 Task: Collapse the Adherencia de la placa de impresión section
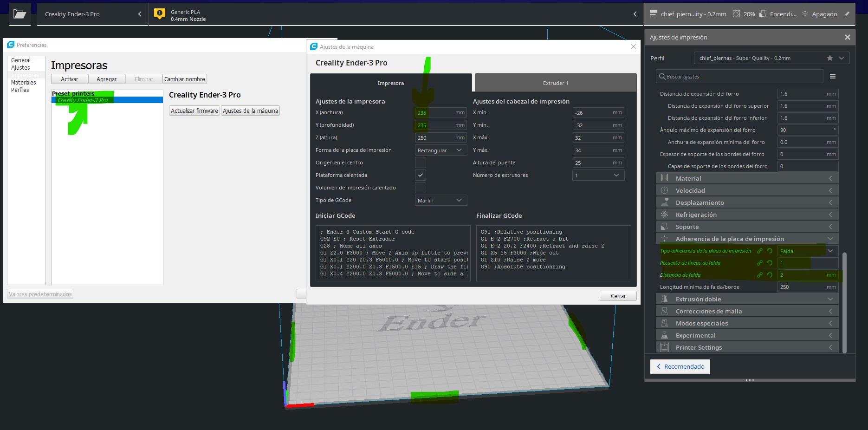click(x=747, y=239)
